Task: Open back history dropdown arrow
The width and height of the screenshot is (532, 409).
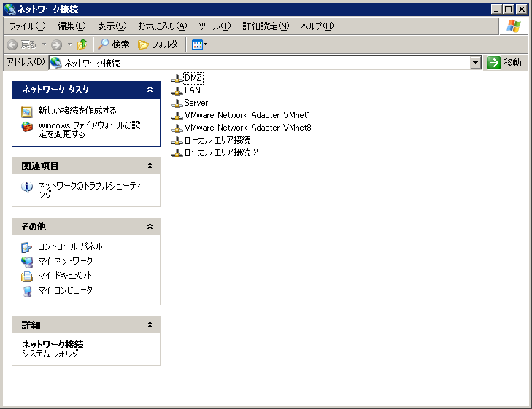Action: point(44,44)
